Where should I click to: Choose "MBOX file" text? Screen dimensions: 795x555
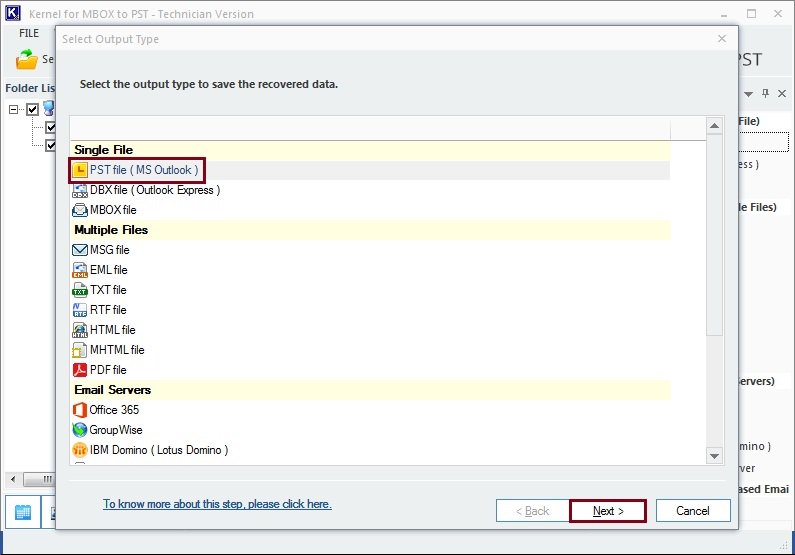(x=113, y=210)
